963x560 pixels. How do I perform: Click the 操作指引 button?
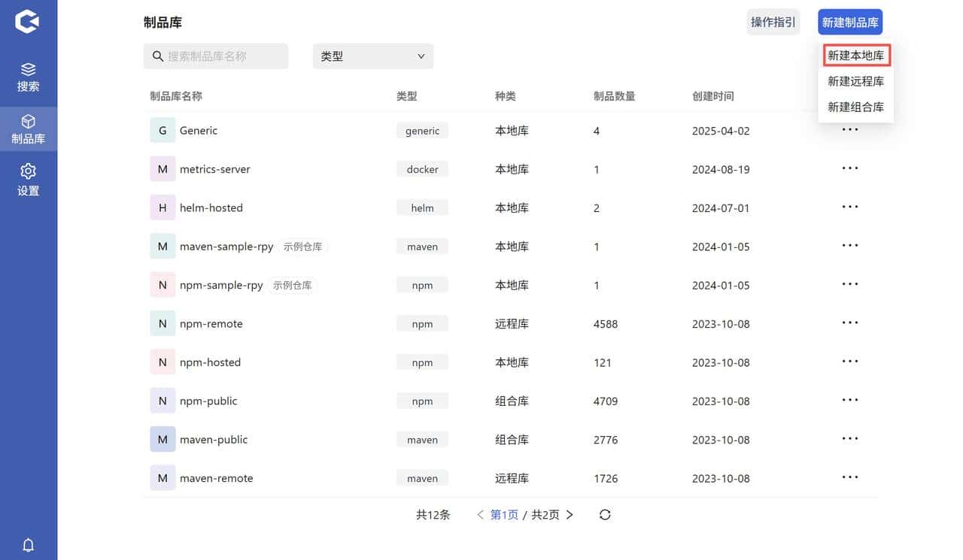tap(773, 22)
